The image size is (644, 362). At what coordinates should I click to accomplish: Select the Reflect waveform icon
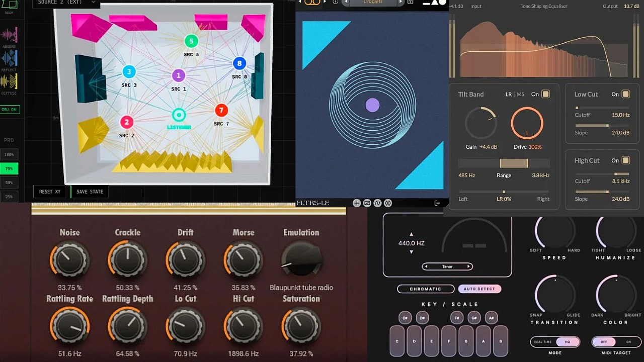[9, 58]
